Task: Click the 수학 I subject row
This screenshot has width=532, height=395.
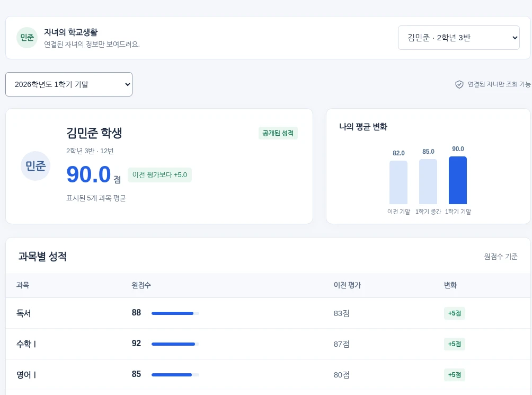Action: [x=268, y=344]
